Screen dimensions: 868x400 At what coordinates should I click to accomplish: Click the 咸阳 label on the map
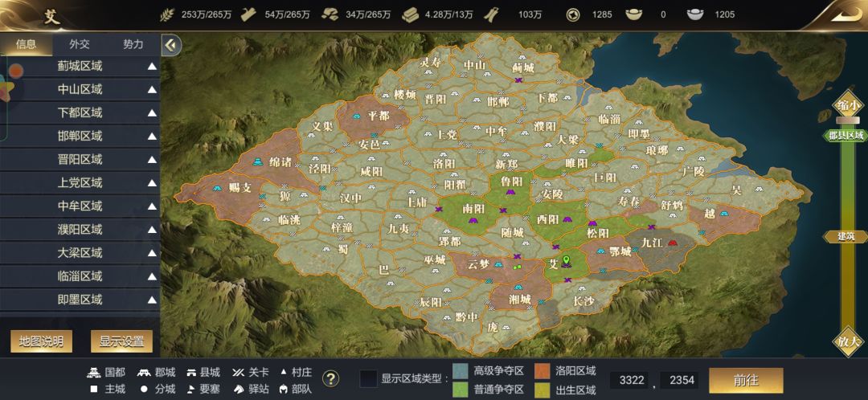(x=371, y=172)
